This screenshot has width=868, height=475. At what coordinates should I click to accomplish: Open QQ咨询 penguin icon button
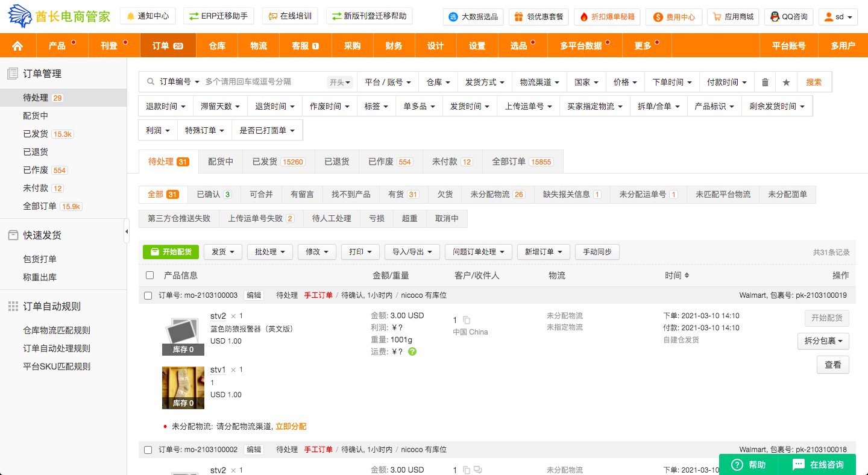point(788,17)
